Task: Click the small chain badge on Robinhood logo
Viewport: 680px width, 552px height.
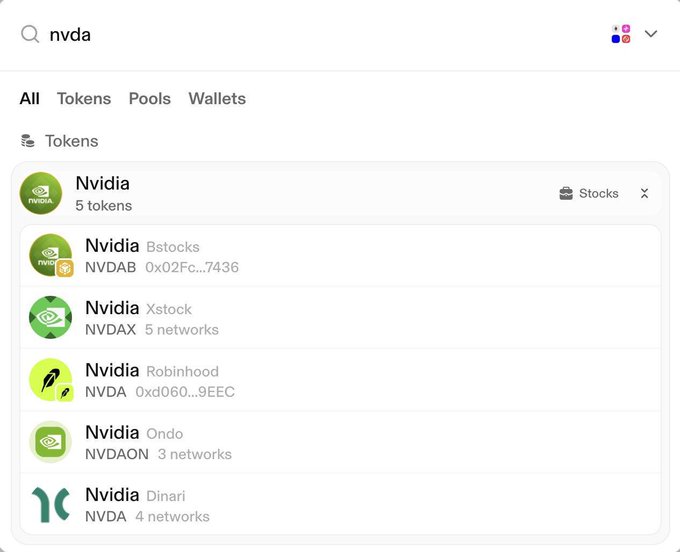Action: (65, 393)
